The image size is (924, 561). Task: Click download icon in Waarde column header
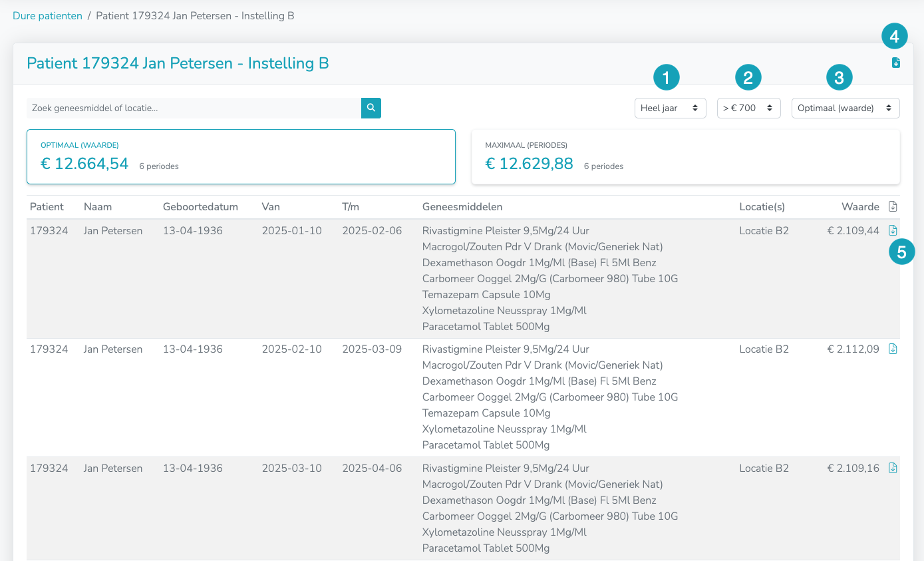point(893,206)
